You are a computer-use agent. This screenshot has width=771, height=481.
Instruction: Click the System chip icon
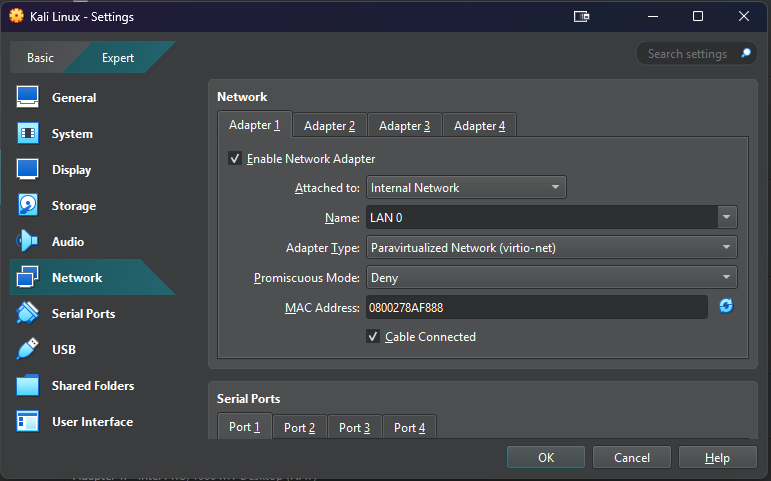point(28,133)
